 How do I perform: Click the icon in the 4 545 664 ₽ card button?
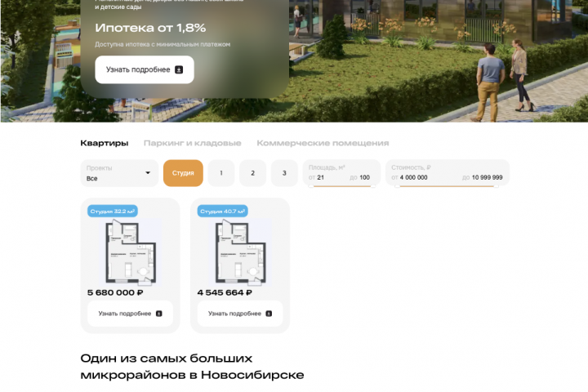pos(269,314)
